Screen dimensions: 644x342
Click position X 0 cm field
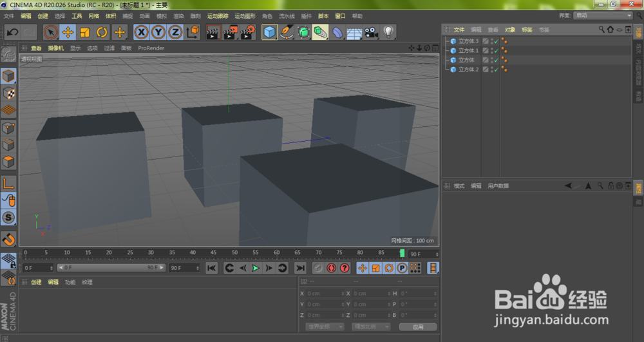coord(325,294)
